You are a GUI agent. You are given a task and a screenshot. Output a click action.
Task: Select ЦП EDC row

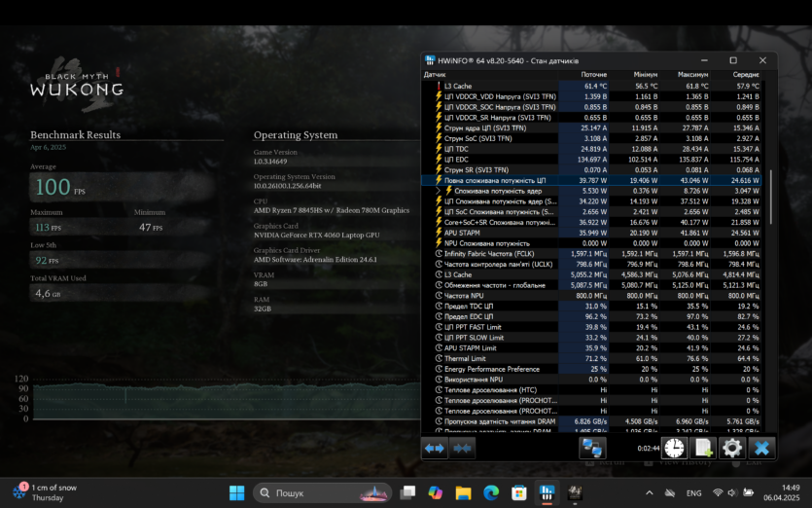pos(591,160)
